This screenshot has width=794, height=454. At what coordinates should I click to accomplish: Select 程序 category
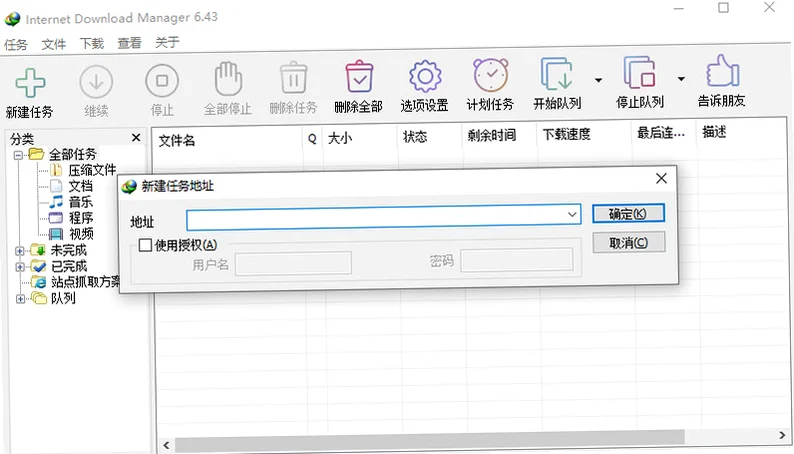click(81, 218)
